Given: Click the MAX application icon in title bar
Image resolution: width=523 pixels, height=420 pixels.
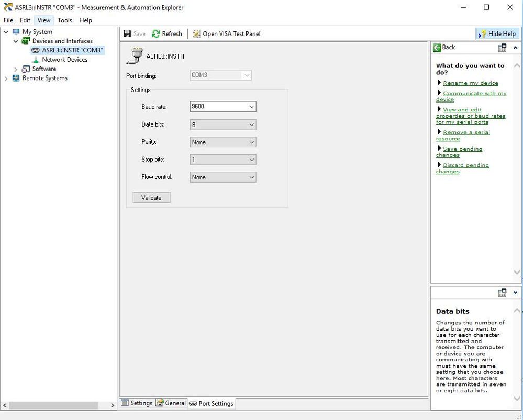Looking at the screenshot, I should [x=8, y=7].
